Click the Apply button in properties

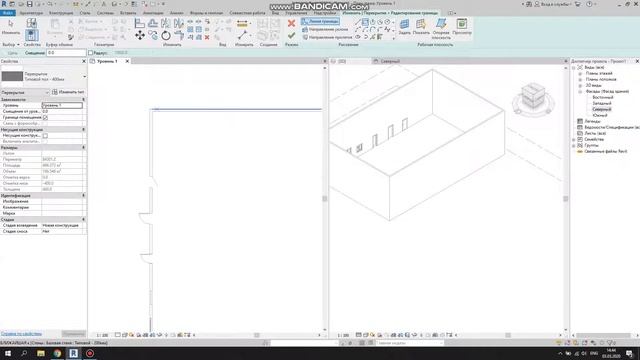(73, 334)
